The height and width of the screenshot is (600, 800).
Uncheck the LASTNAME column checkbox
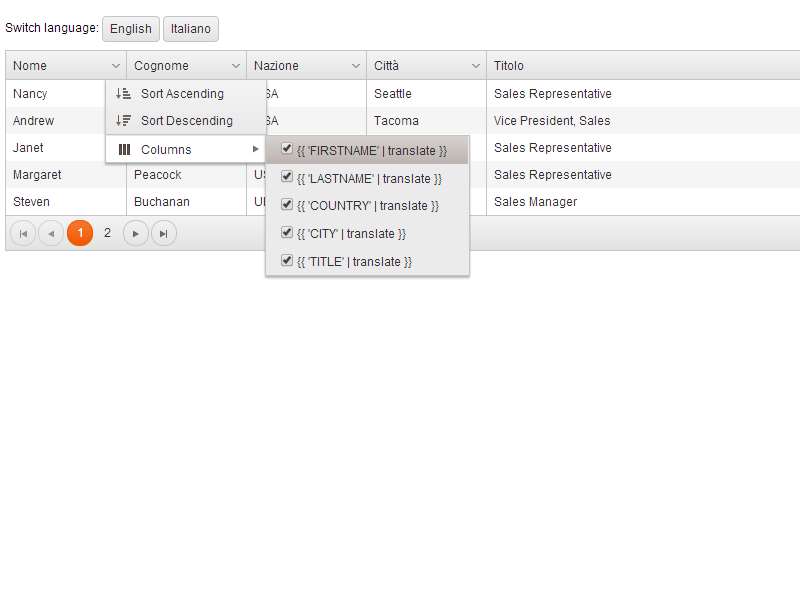click(x=287, y=177)
